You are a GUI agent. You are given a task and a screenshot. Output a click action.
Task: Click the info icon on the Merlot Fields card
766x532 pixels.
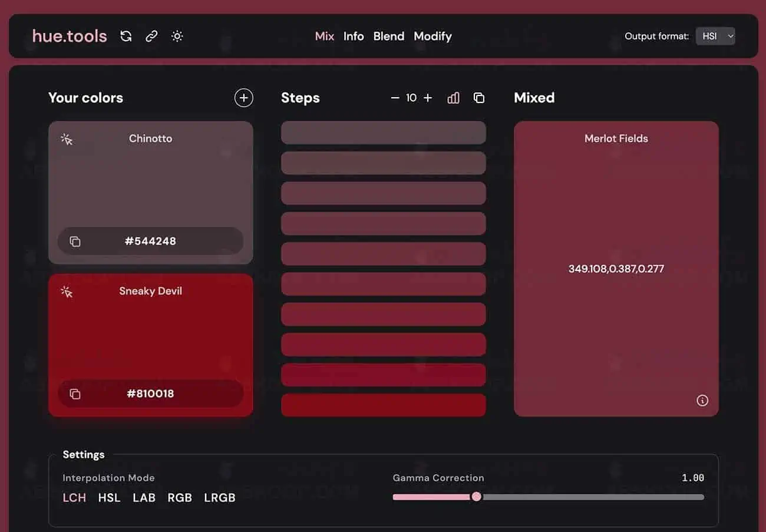pyautogui.click(x=702, y=400)
